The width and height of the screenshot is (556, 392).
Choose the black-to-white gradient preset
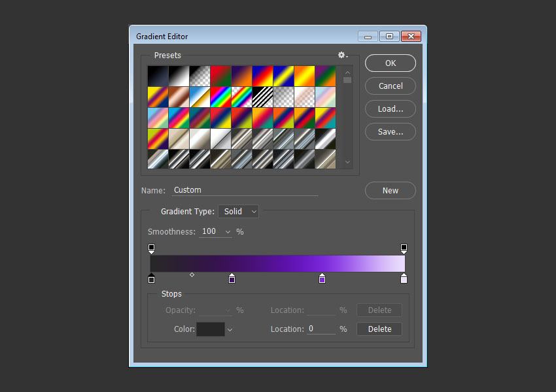pyautogui.click(x=179, y=76)
